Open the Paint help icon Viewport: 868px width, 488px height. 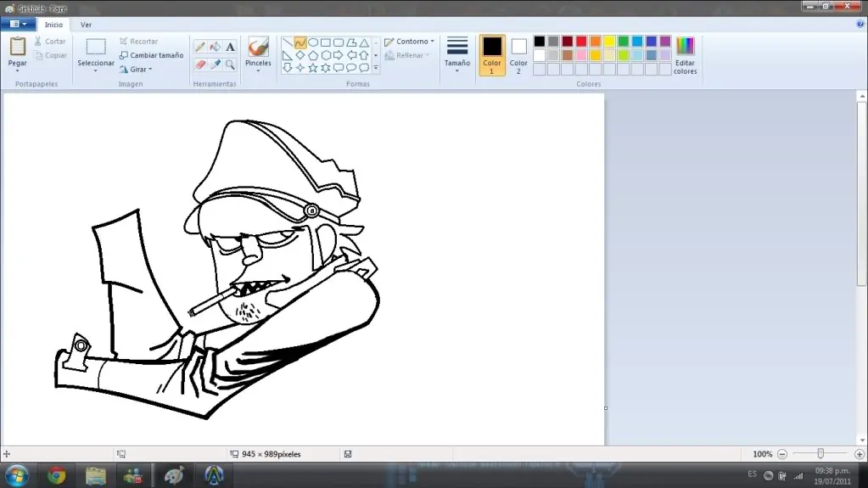pos(860,24)
